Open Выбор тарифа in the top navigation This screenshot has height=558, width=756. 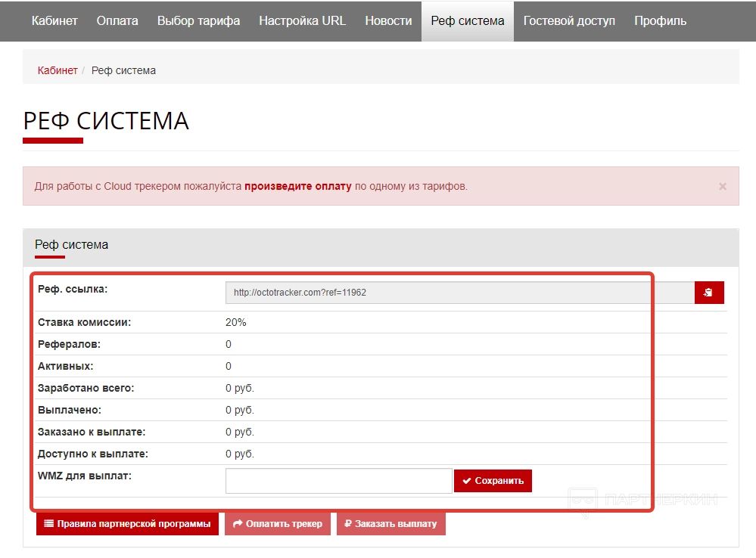coord(198,20)
